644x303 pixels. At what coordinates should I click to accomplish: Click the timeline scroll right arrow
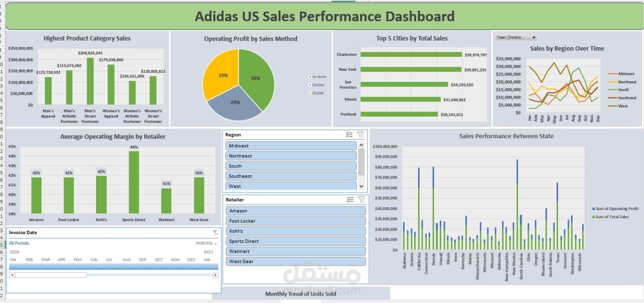[x=216, y=275]
